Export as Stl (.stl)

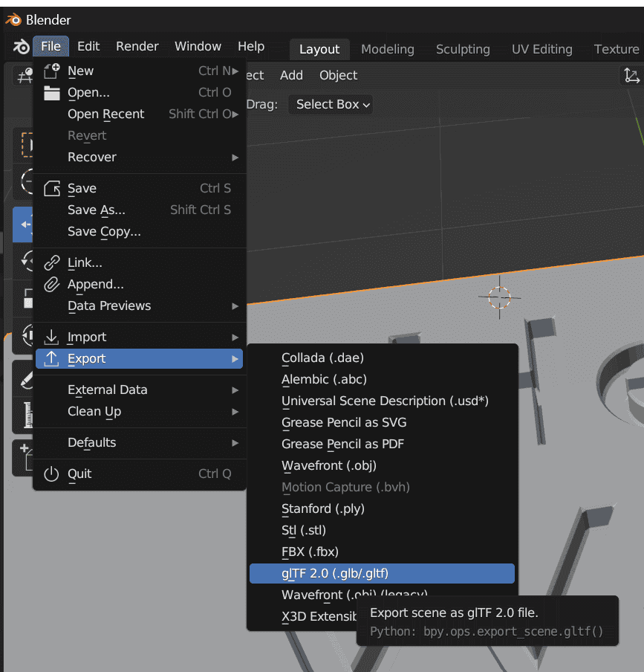click(x=382, y=531)
